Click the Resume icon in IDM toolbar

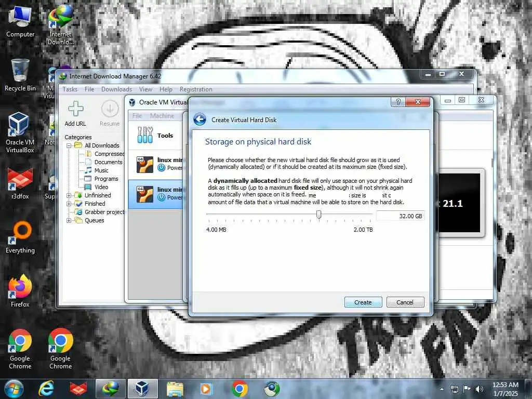pyautogui.click(x=110, y=109)
